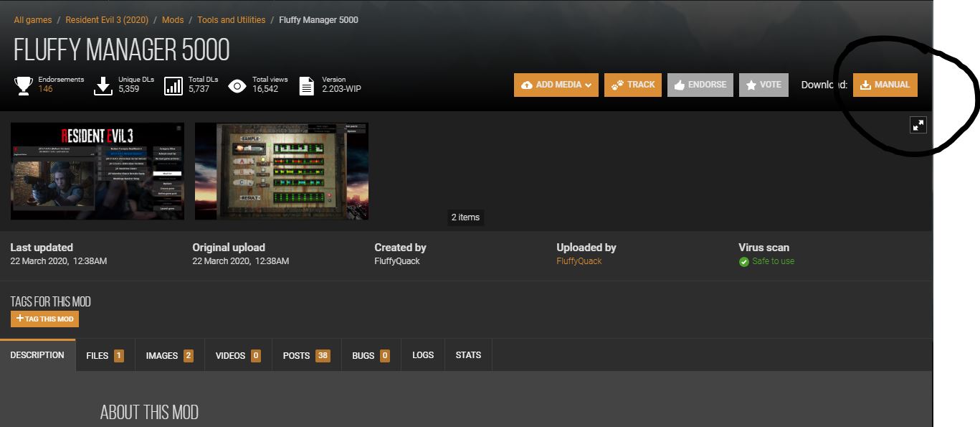Open the Posts tab
Screen dimensions: 980x427
306,355
